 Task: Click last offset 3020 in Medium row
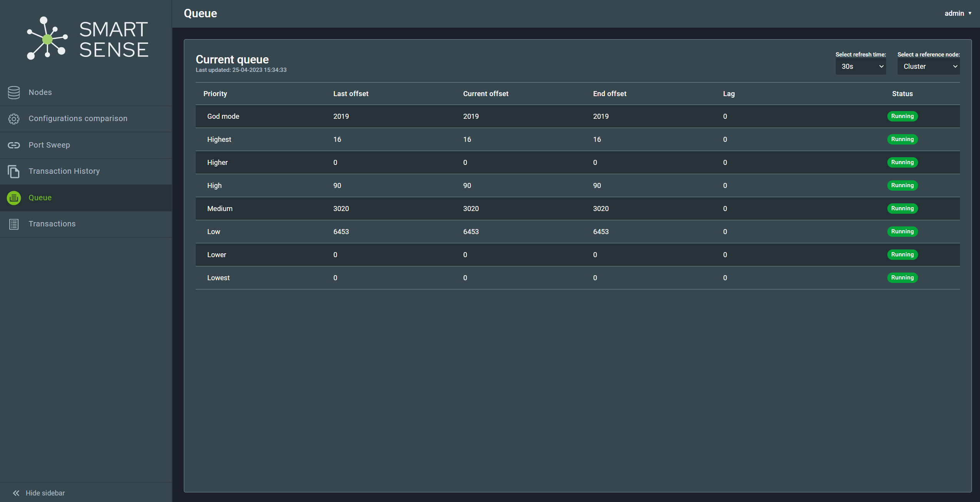coord(341,209)
